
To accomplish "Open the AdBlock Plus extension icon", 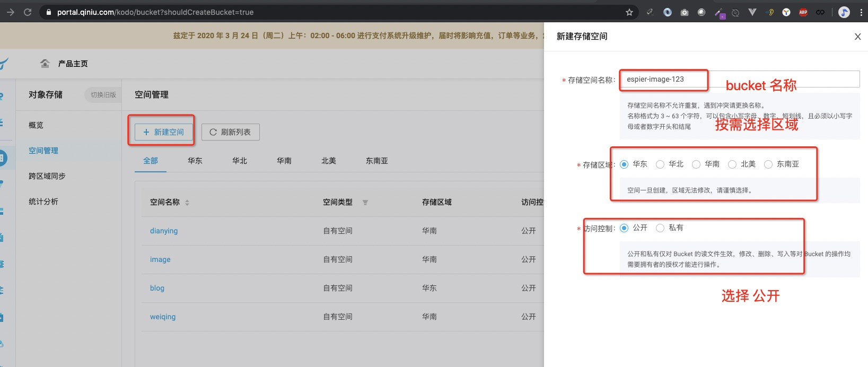I will point(803,12).
